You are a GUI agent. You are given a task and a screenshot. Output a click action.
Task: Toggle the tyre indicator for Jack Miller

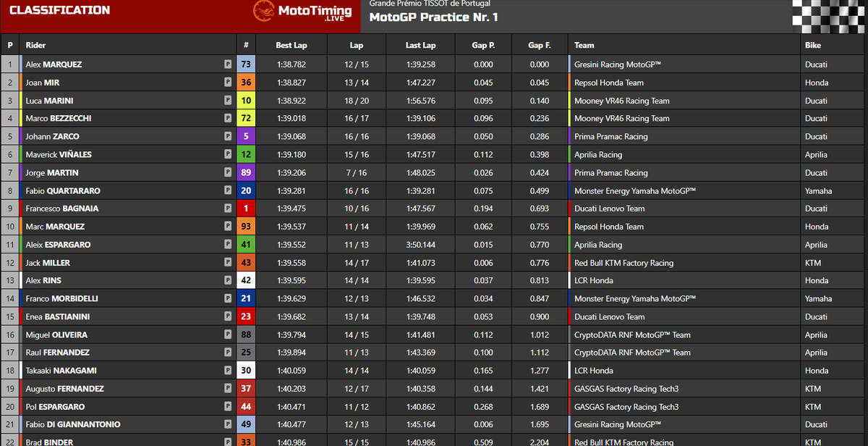click(228, 262)
